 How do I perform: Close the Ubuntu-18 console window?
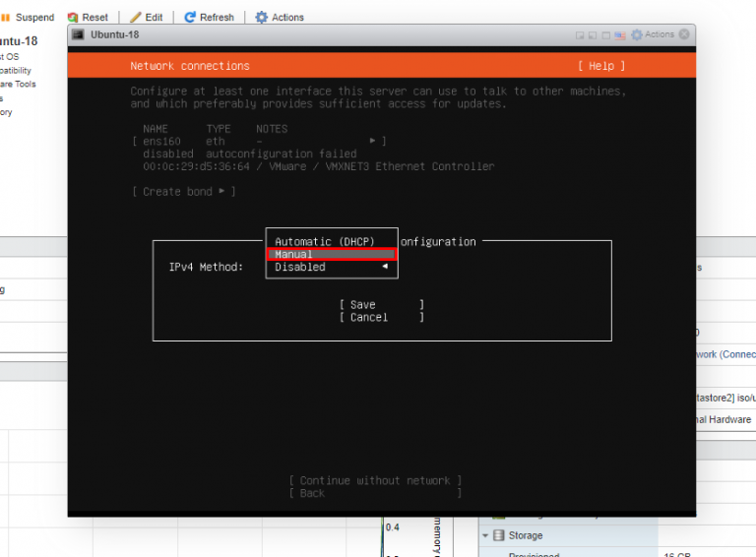[x=684, y=34]
